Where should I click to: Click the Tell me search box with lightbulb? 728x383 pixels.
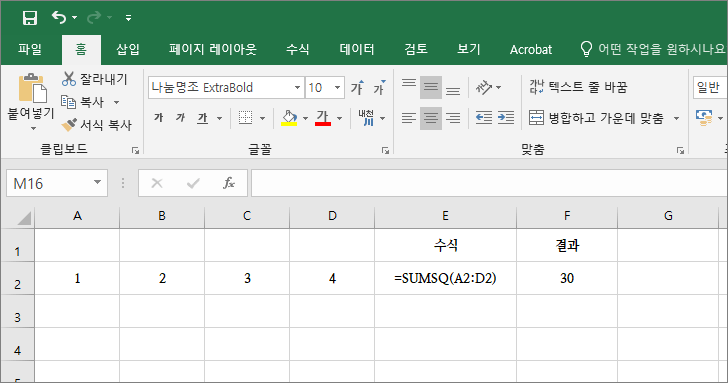tap(652, 49)
